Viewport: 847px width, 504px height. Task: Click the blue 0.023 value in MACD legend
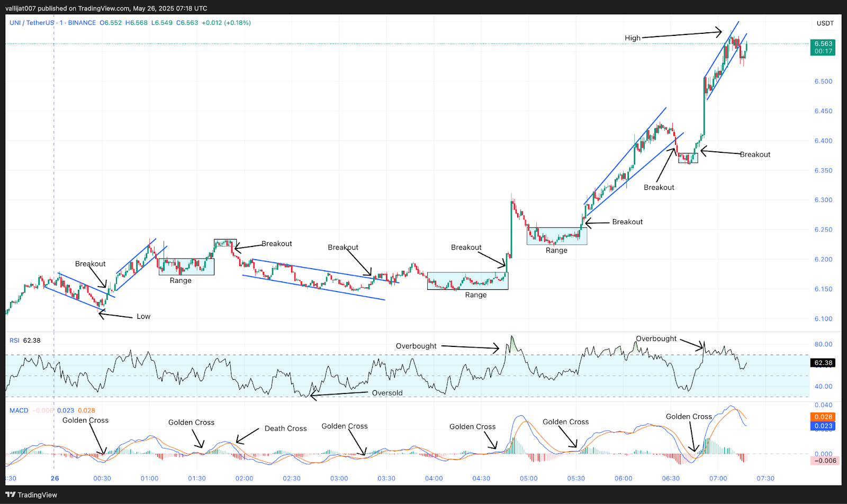pos(66,410)
